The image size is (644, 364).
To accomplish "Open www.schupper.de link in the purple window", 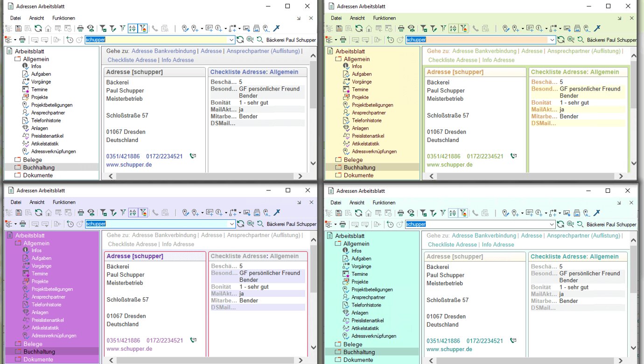I will (x=129, y=349).
